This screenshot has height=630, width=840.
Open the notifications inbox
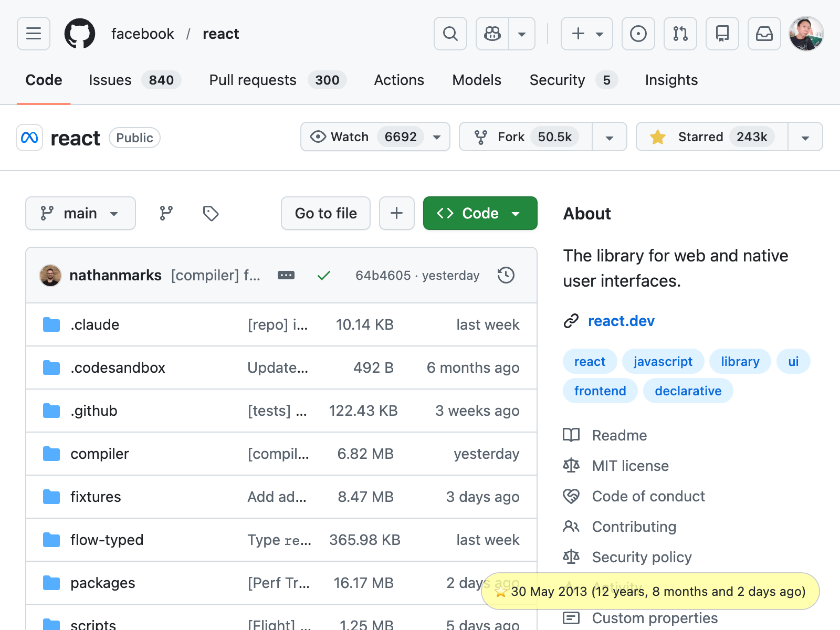pos(764,34)
